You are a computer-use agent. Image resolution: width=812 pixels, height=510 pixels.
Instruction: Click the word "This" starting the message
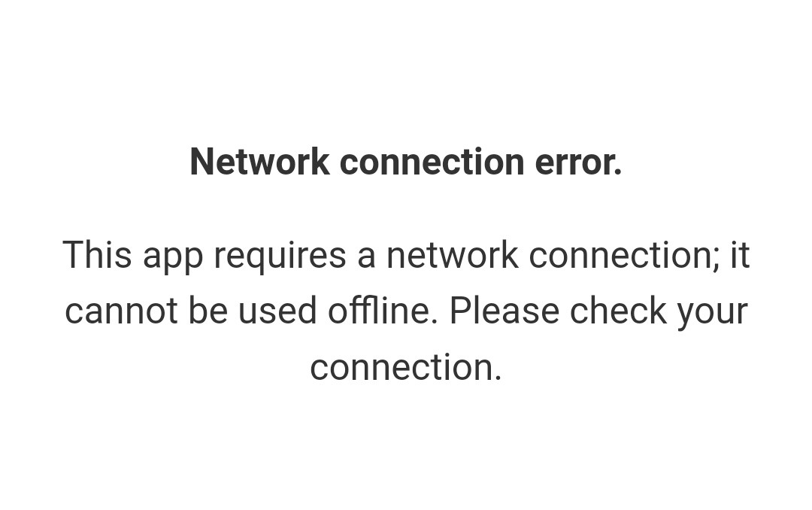[97, 254]
